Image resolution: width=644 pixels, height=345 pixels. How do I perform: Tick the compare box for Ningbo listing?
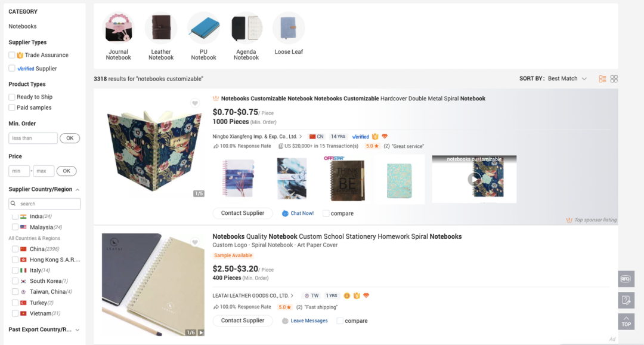pyautogui.click(x=326, y=213)
